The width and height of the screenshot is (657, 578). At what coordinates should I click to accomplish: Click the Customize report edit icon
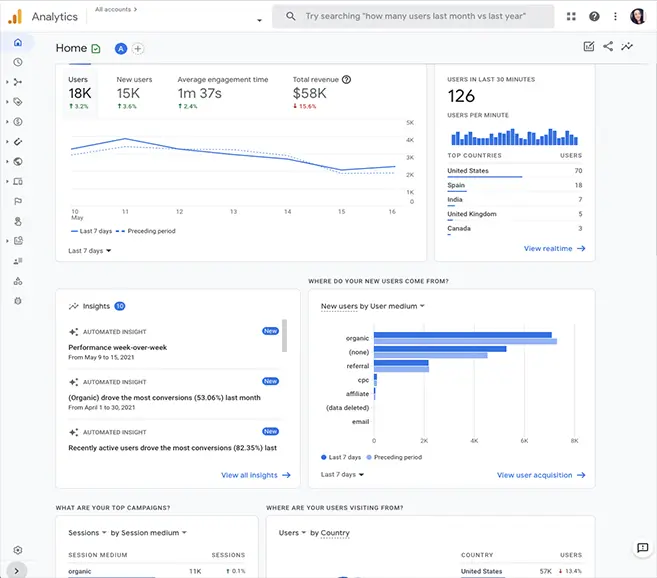click(589, 46)
